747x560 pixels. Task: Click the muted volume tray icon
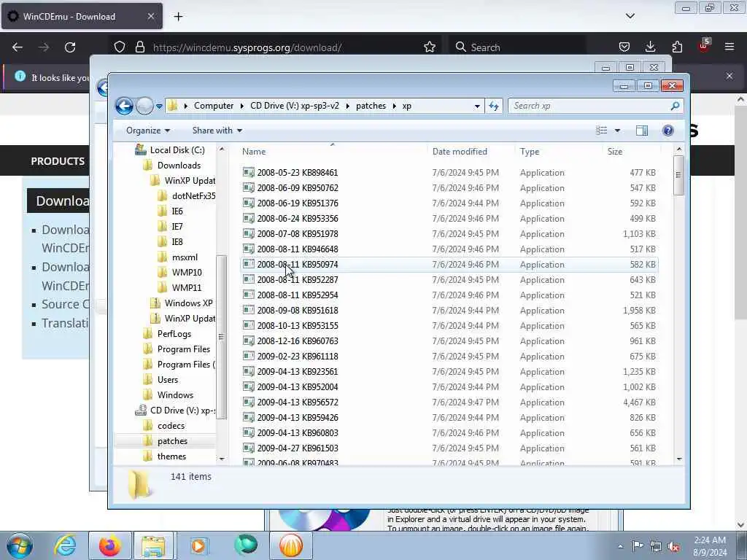coord(673,546)
